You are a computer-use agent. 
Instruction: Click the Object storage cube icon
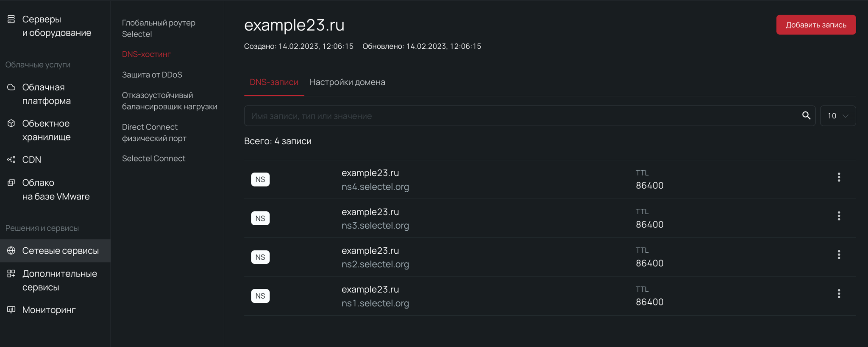click(11, 123)
